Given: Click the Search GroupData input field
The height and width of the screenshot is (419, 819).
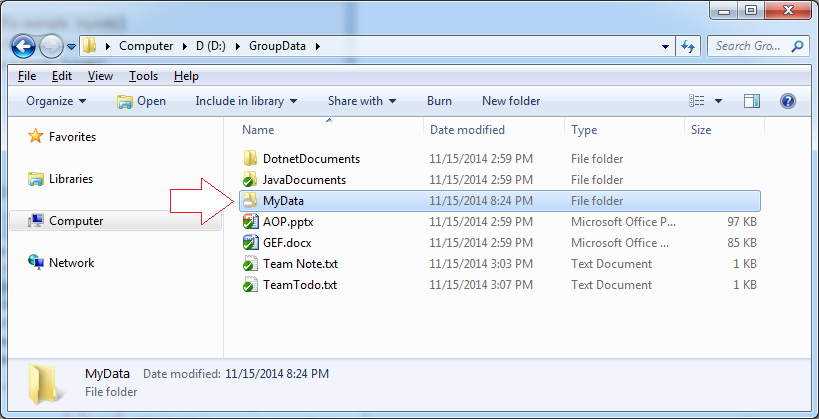Looking at the screenshot, I should click(747, 46).
